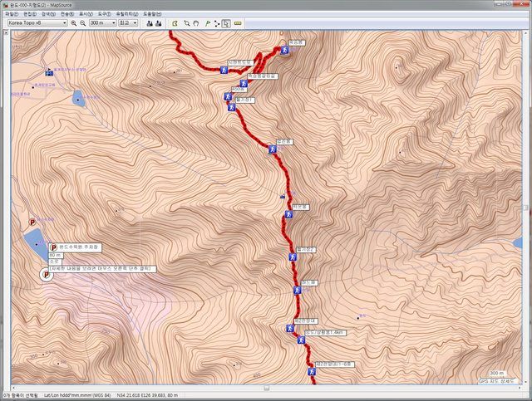The height and width of the screenshot is (401, 532).
Task: Click the long tooltip hint about right mouse button
Action: [102, 269]
